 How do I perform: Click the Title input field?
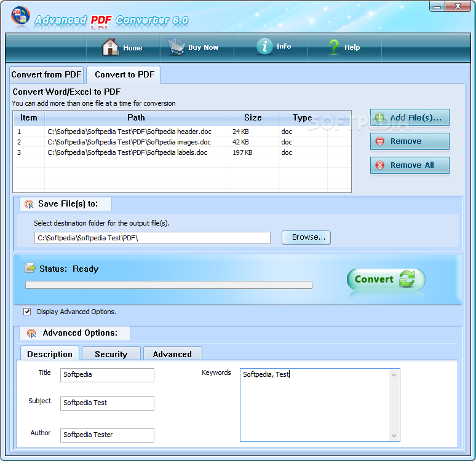click(x=107, y=375)
